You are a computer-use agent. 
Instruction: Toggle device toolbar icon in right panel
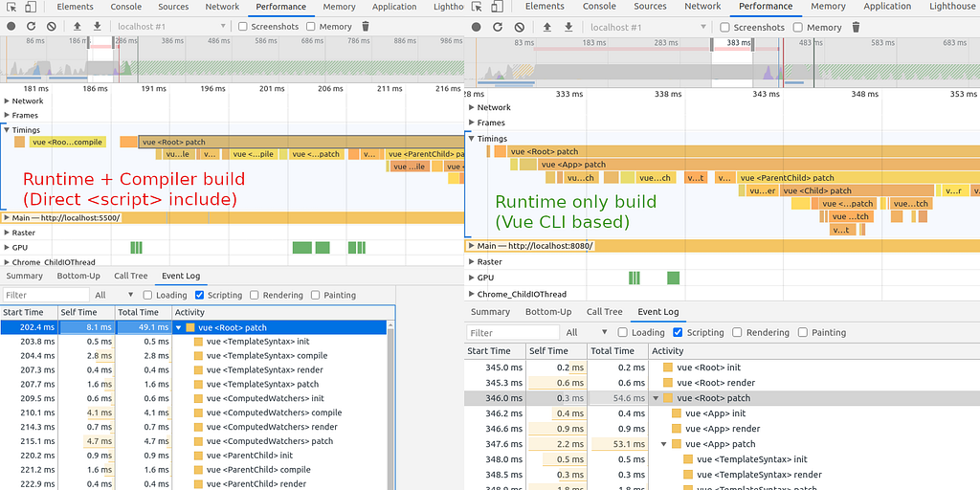tap(498, 7)
